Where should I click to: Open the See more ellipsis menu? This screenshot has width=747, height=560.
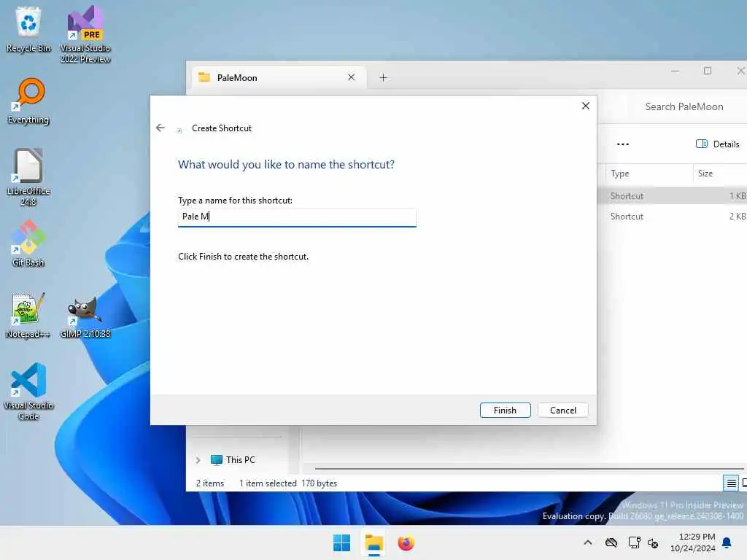tap(623, 144)
